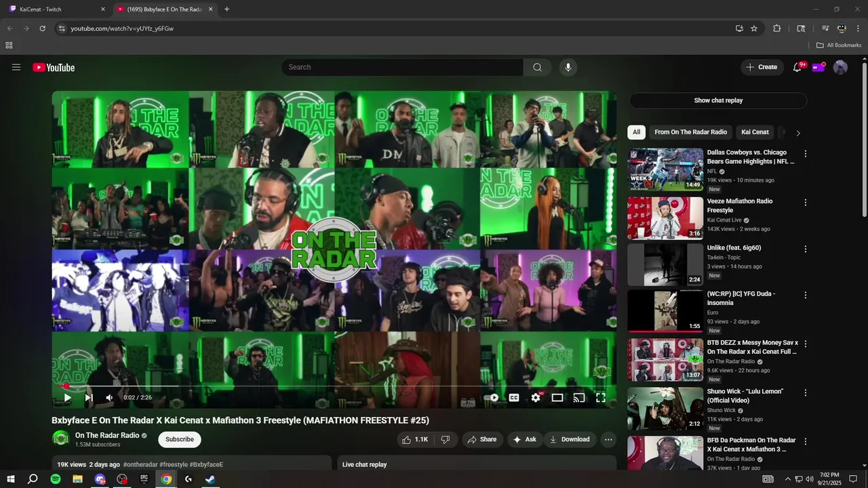
Task: Open the YouTube hamburger guide menu
Action: [16, 67]
